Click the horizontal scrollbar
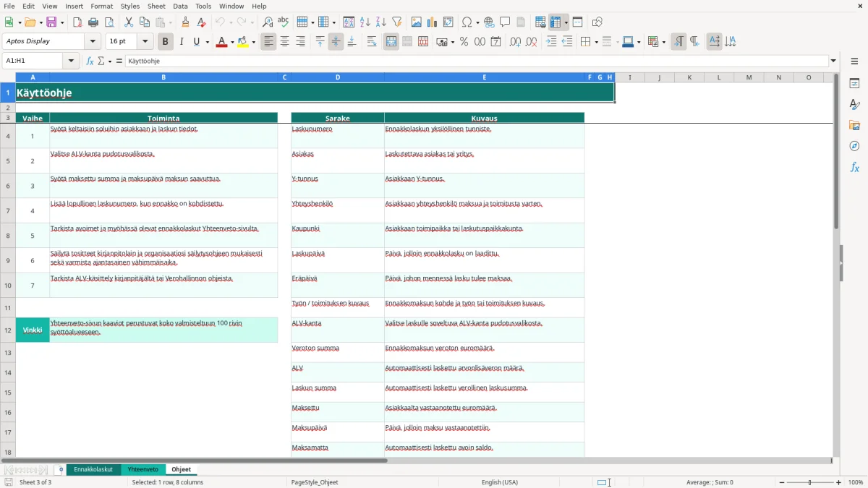This screenshot has width=868, height=488. [416, 461]
